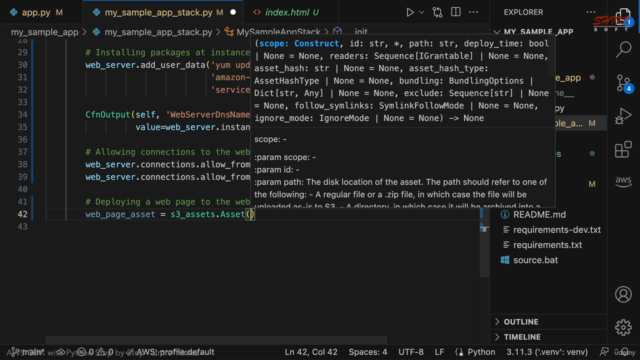Close my_sample_app_stack.py tab via its unsaved dot

point(233,12)
